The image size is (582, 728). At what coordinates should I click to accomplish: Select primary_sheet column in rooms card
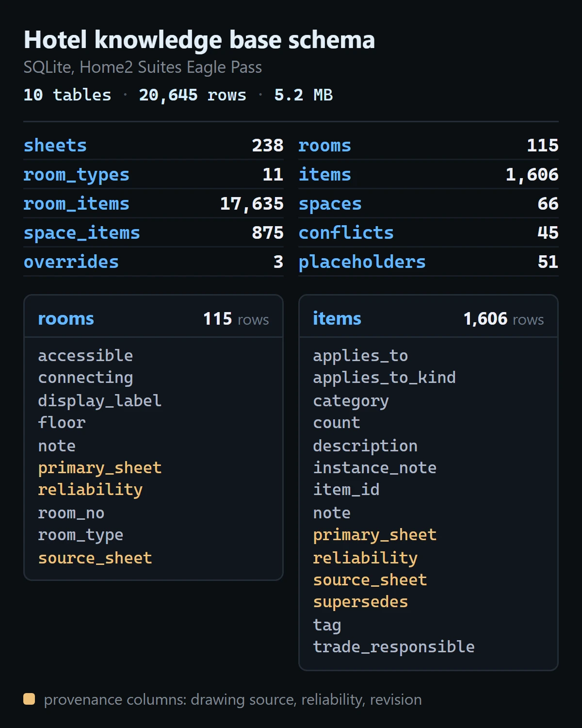point(100,468)
